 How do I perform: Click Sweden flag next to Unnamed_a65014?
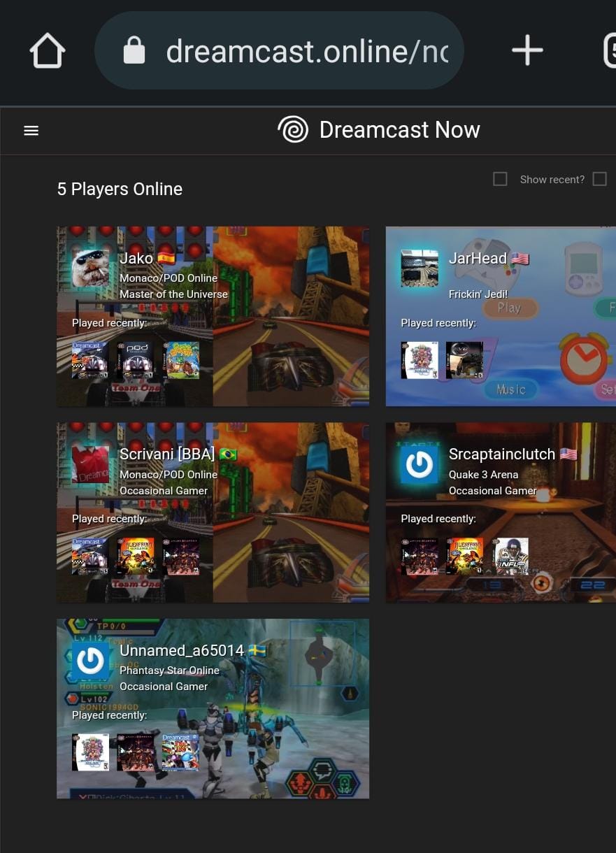tap(257, 651)
